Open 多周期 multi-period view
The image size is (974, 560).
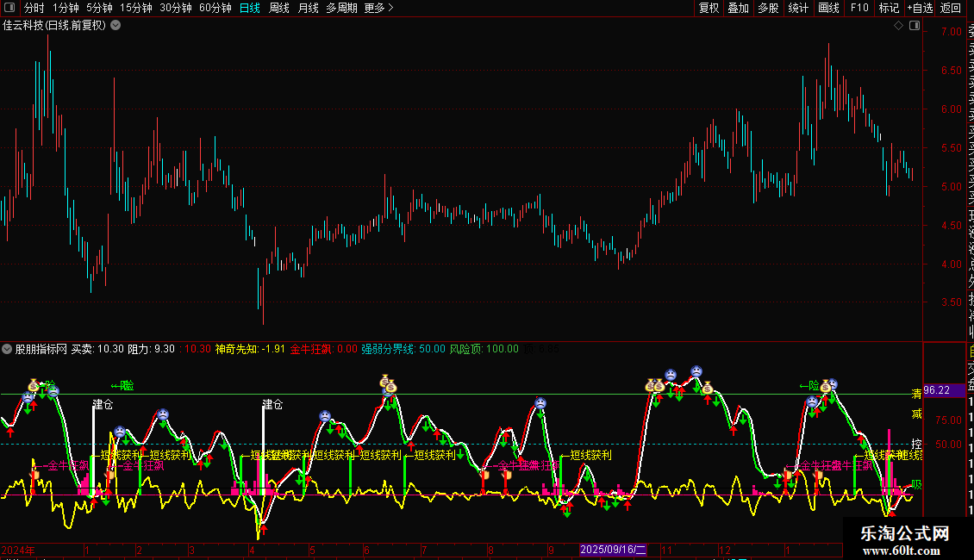[x=341, y=8]
